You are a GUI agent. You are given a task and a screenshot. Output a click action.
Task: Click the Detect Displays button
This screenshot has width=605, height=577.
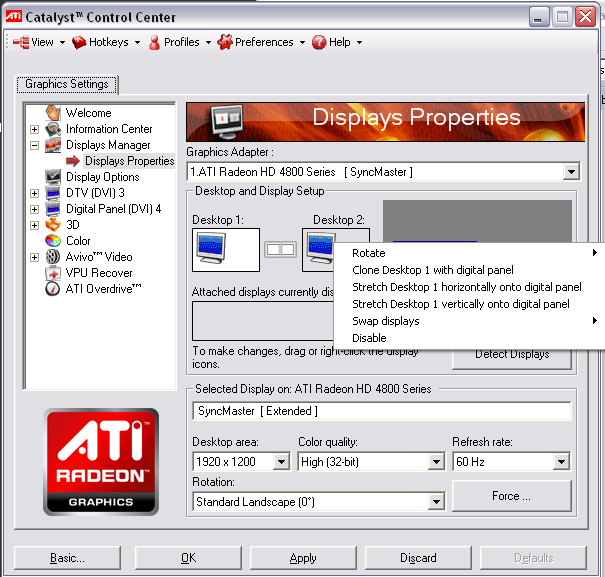coord(512,359)
